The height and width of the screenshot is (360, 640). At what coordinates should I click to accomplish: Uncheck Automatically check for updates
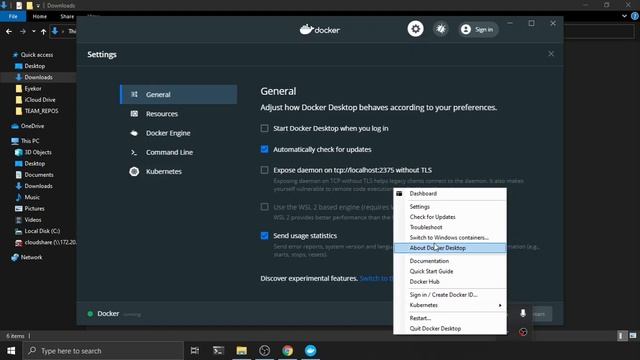[264, 149]
